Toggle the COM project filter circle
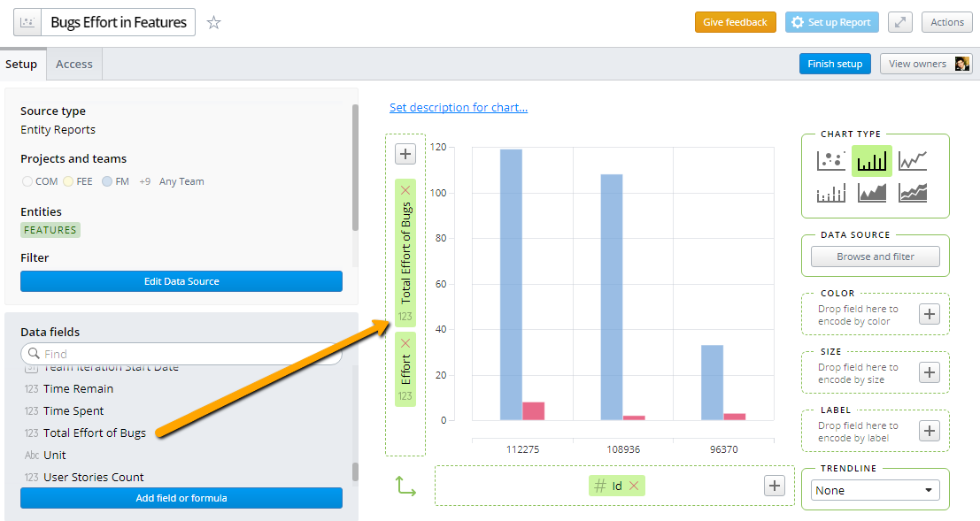 coord(26,180)
